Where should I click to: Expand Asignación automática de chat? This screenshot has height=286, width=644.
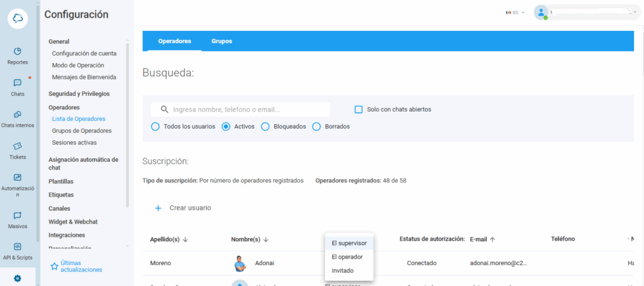84,164
